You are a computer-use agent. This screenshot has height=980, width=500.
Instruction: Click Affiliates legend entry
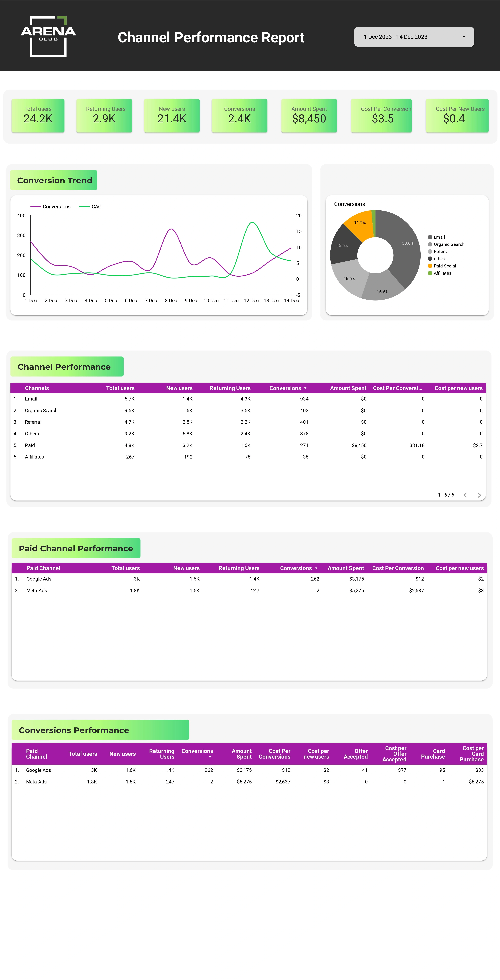click(x=440, y=273)
